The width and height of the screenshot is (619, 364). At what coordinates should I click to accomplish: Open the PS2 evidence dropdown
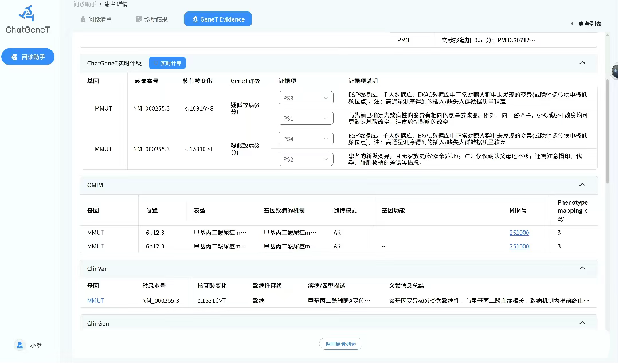(305, 159)
